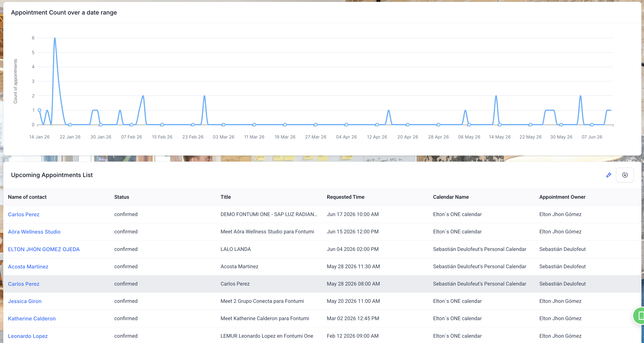Image resolution: width=644 pixels, height=343 pixels.
Task: Select 'LEMUR Leonardo Lopez en Fontumi One' title
Action: (x=267, y=336)
